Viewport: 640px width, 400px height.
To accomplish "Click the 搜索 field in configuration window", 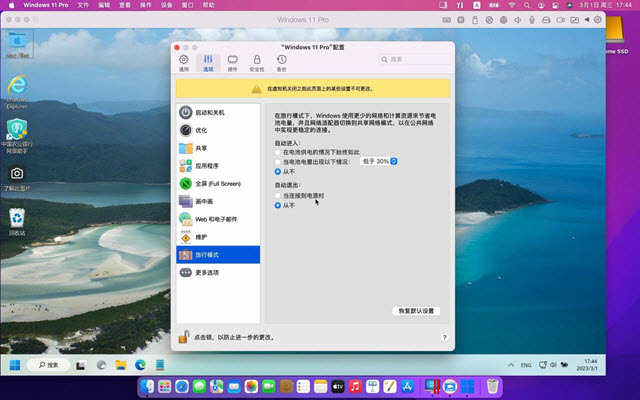I will [x=415, y=60].
